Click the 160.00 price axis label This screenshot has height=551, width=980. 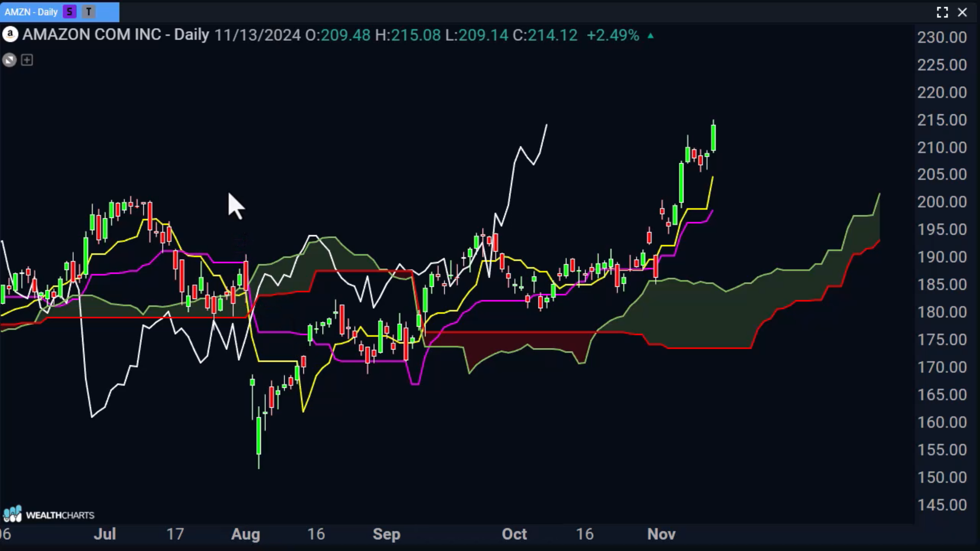pyautogui.click(x=942, y=422)
